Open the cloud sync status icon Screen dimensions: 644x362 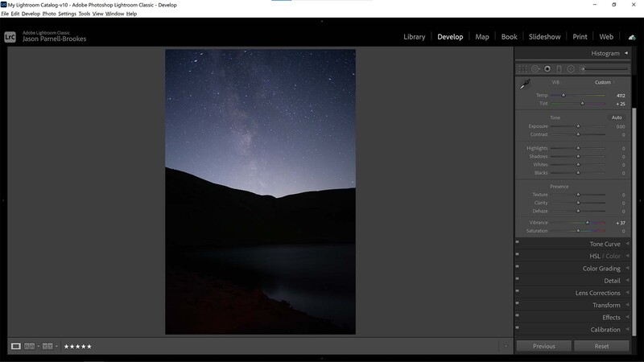[632, 37]
